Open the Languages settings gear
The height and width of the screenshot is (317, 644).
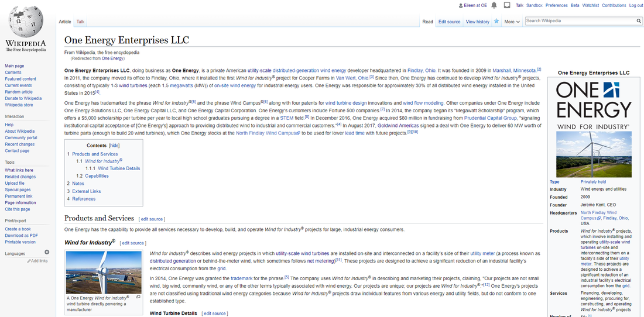point(47,252)
